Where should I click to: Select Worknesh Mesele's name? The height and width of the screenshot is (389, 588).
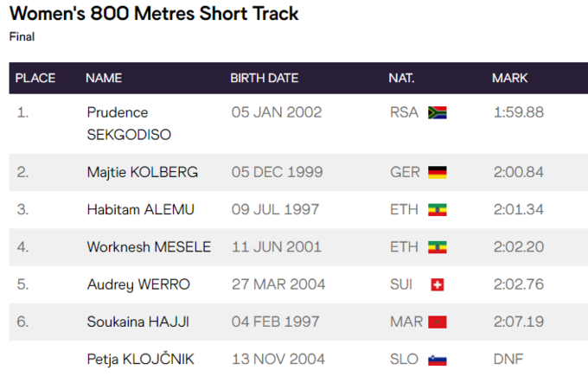click(149, 247)
